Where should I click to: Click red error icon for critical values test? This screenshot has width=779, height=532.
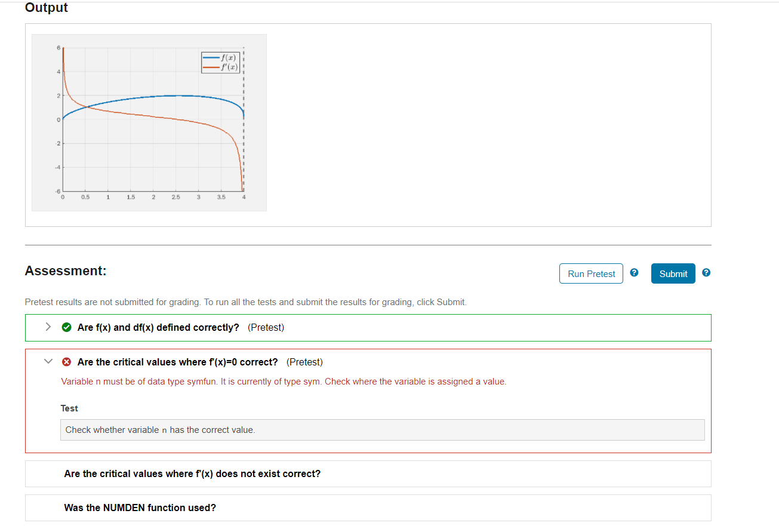click(x=67, y=362)
